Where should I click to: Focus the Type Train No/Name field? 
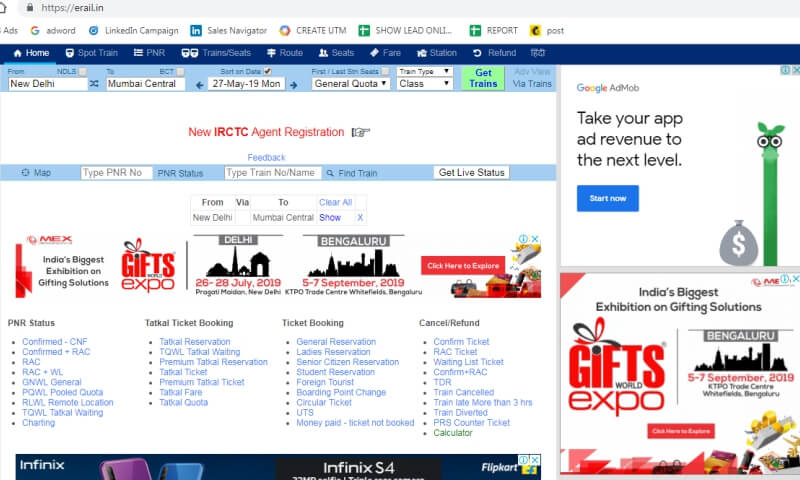tap(272, 173)
